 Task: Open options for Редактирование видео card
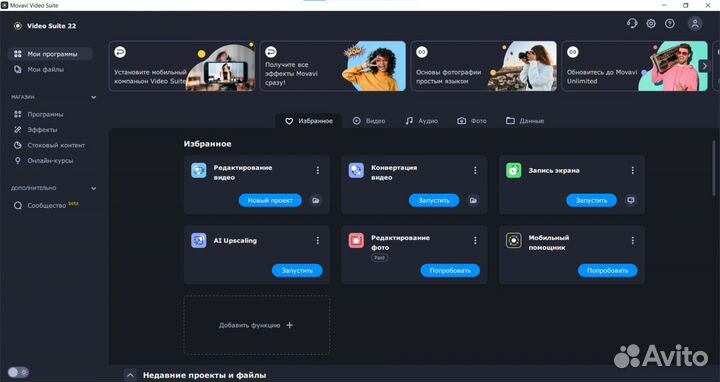(317, 170)
